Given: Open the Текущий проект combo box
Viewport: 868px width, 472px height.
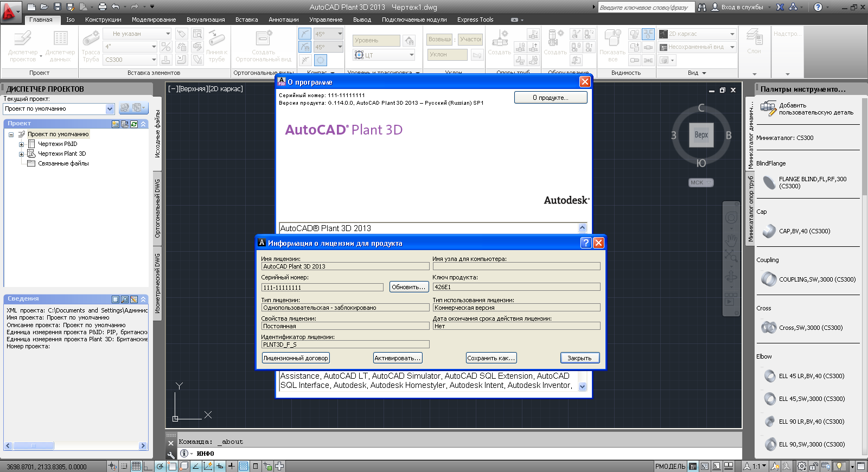Looking at the screenshot, I should [x=59, y=109].
